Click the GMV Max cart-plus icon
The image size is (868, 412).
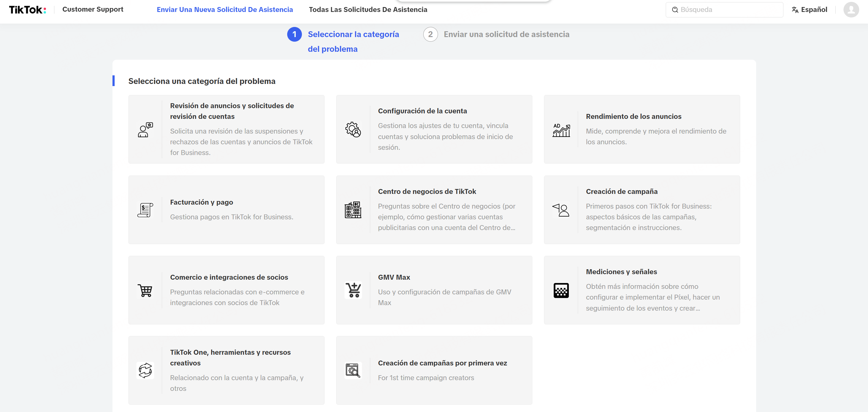click(353, 290)
